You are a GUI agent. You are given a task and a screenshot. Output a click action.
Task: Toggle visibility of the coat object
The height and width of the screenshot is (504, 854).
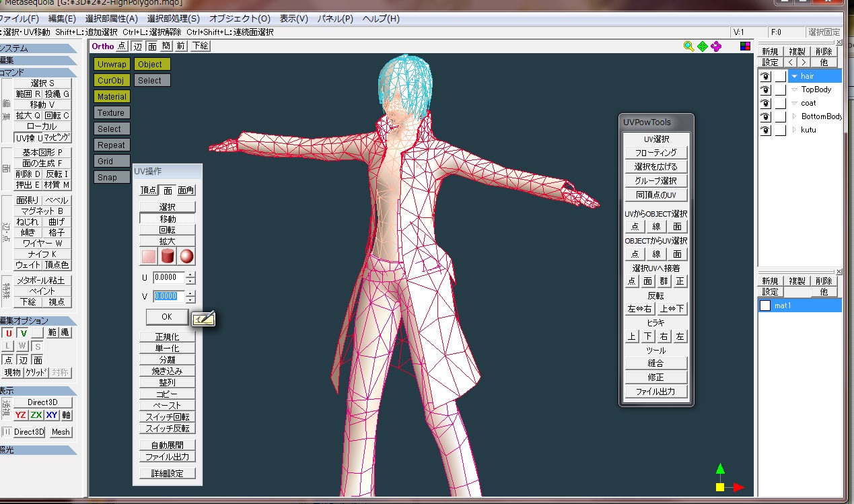765,103
